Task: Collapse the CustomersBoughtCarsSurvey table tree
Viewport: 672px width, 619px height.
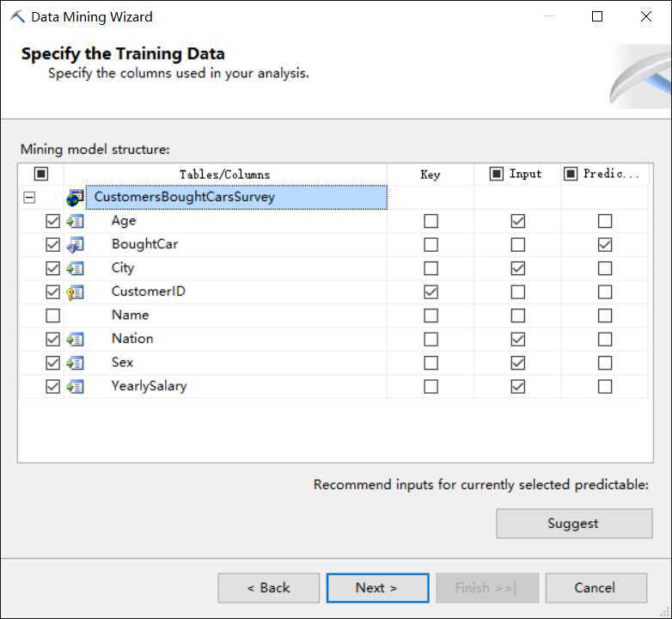Action: [x=30, y=198]
